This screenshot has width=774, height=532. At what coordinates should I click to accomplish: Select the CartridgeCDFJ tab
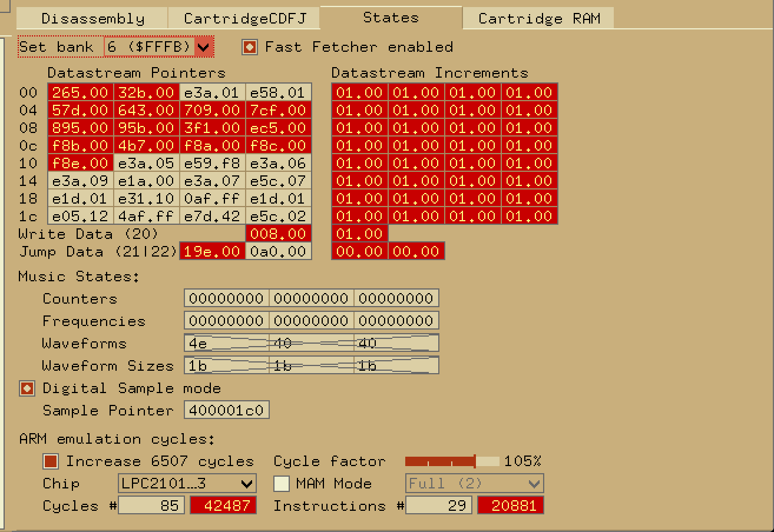pyautogui.click(x=244, y=18)
